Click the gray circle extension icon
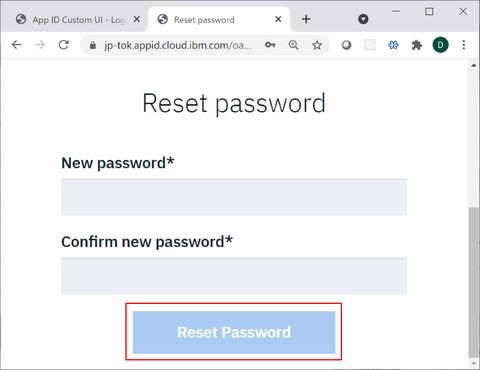The height and width of the screenshot is (370, 480). coord(346,45)
